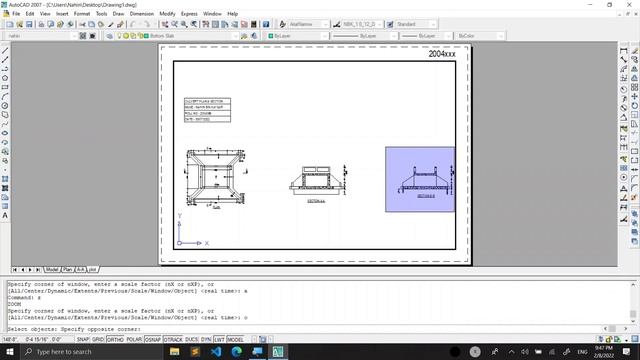Toggle ORTHO mode in status bar
The image size is (640, 360).
click(x=115, y=339)
